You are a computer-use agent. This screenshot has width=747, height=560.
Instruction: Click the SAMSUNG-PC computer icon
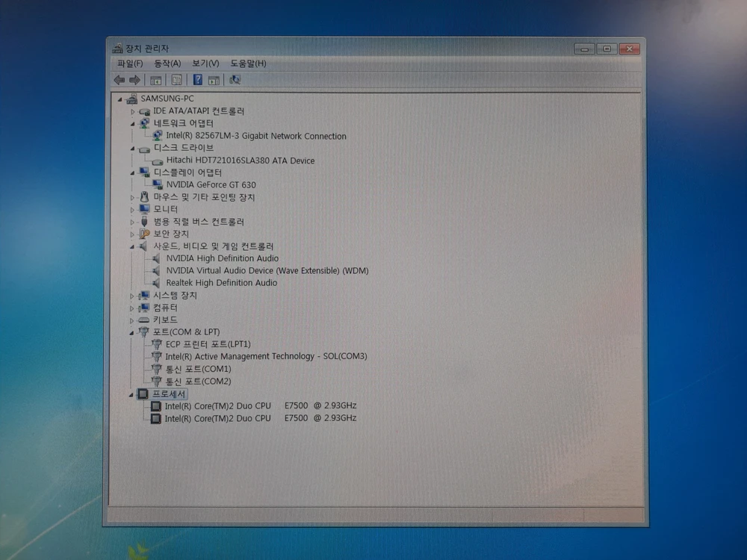pos(132,99)
